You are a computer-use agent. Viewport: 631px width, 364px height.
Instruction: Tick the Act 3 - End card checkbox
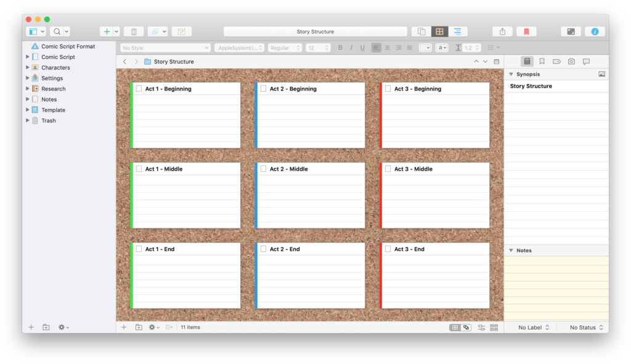[388, 249]
